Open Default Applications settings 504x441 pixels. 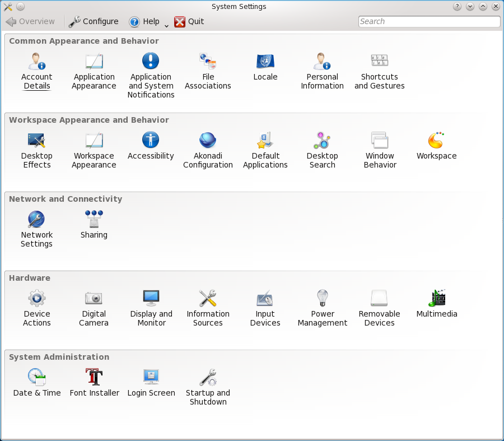pyautogui.click(x=265, y=151)
